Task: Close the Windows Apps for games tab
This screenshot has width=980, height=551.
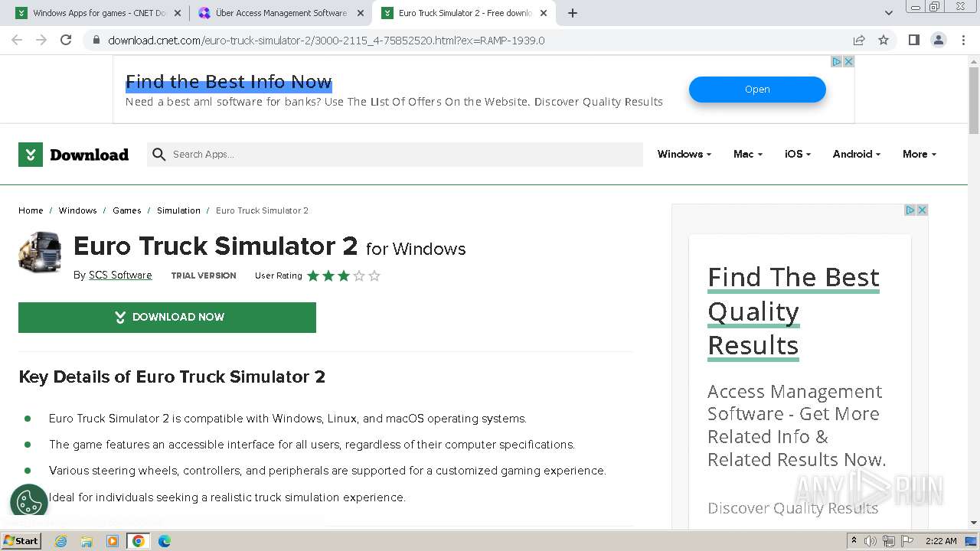Action: pos(178,13)
